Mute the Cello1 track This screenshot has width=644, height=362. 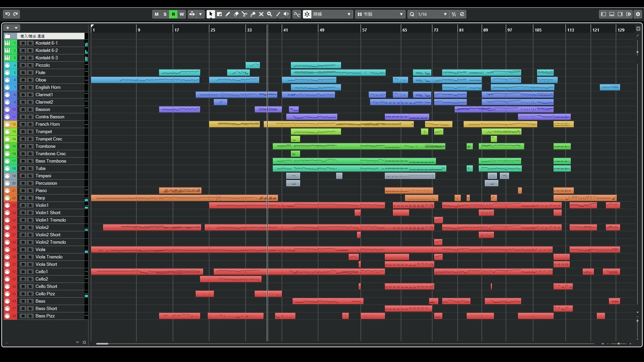23,272
